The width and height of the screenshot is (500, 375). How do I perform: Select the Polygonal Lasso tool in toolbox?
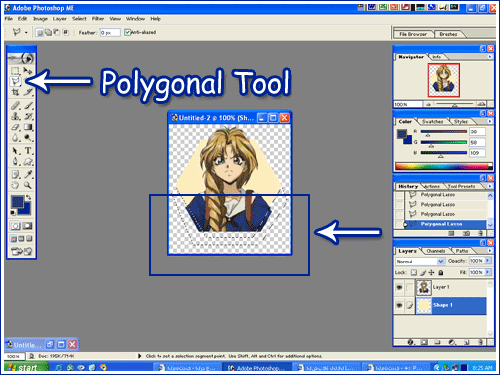[x=15, y=81]
